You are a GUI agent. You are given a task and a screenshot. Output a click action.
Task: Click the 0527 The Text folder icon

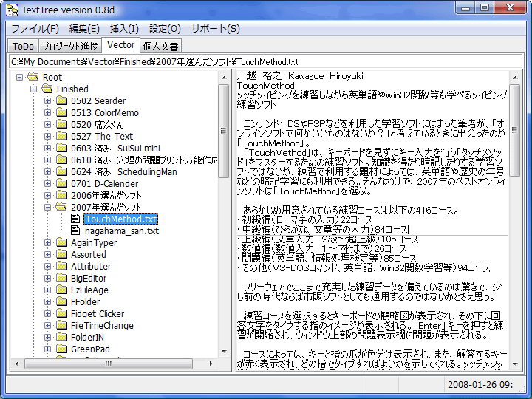(x=61, y=136)
